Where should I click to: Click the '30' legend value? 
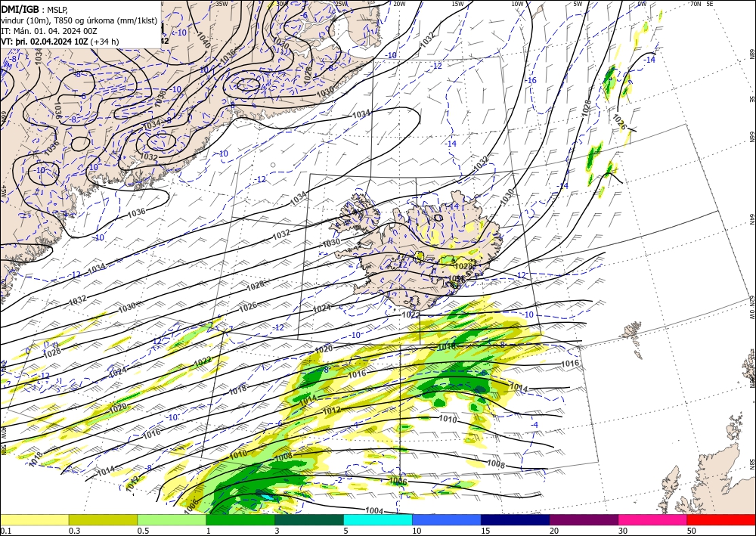click(624, 531)
